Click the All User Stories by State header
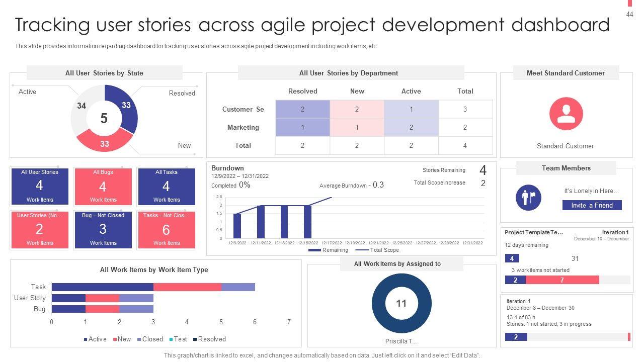This screenshot has width=644, height=362. pos(104,73)
